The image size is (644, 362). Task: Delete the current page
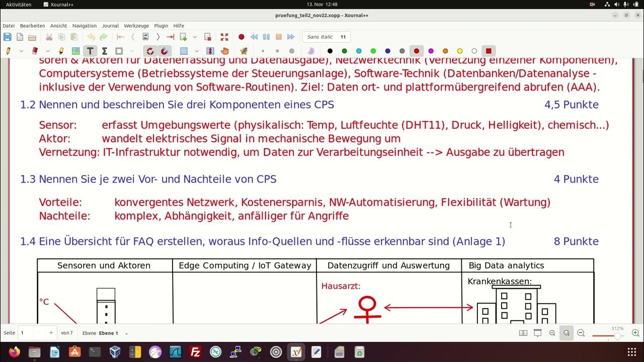click(x=207, y=37)
